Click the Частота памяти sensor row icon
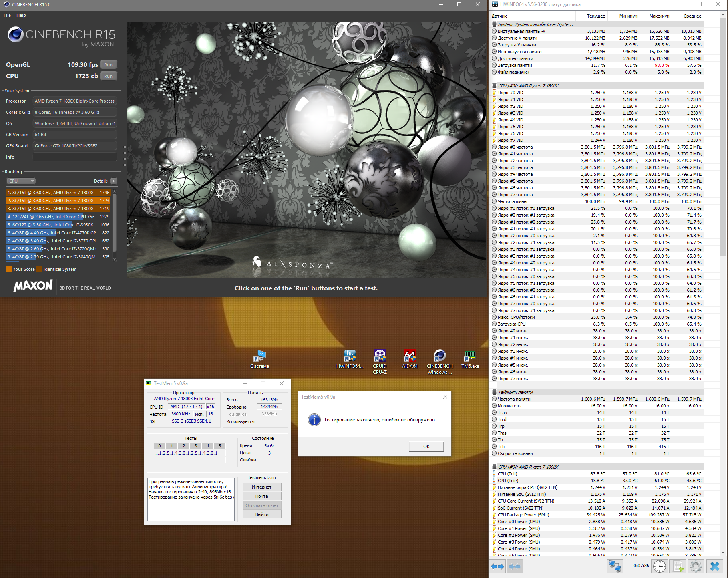Image resolution: width=728 pixels, height=578 pixels. point(494,399)
